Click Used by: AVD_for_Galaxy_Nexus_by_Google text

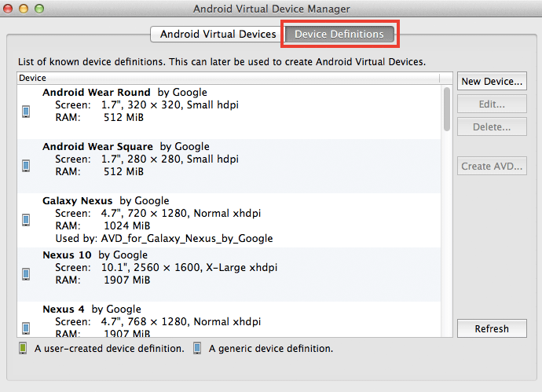coord(164,239)
